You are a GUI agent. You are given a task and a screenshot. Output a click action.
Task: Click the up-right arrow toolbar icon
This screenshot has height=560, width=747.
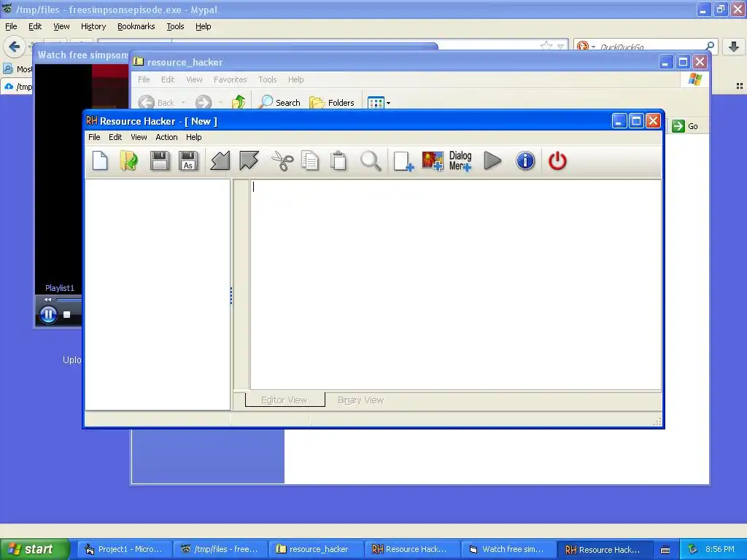click(249, 160)
